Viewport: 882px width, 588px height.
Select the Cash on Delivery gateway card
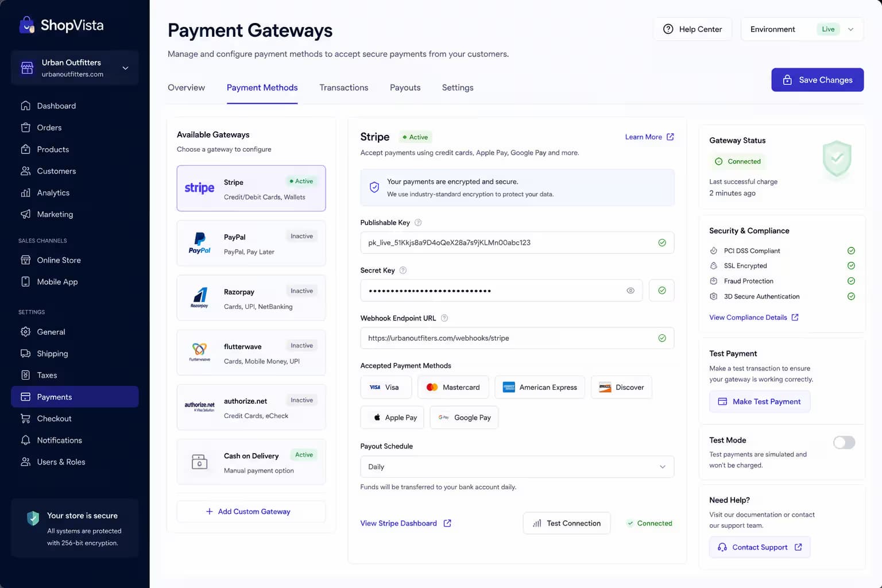(251, 462)
